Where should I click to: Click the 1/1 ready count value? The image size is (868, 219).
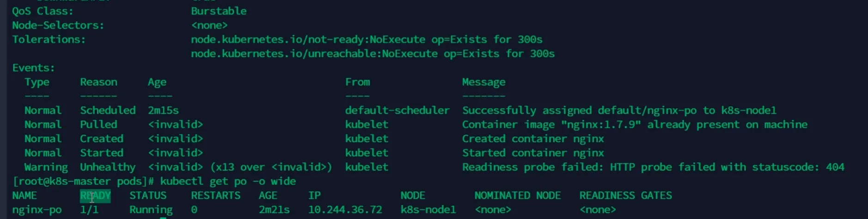point(89,210)
